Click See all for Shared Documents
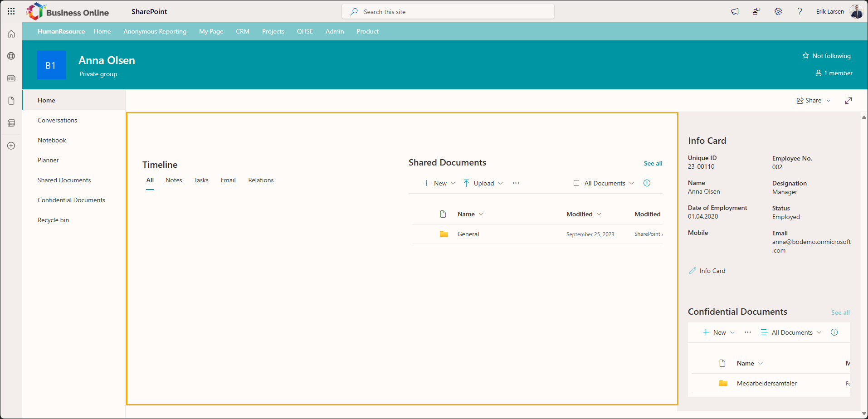This screenshot has height=419, width=868. 653,163
